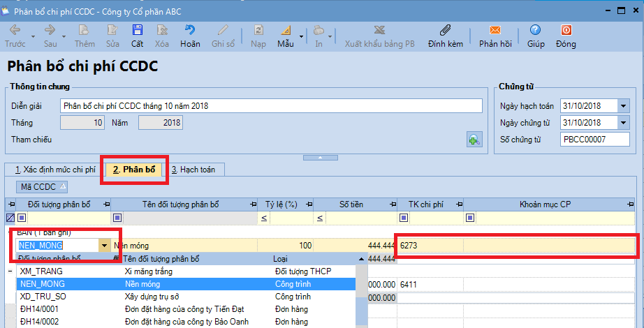This screenshot has width=644, height=328.
Task: Click green plus reference icon beside Tham chiếu
Action: (474, 140)
